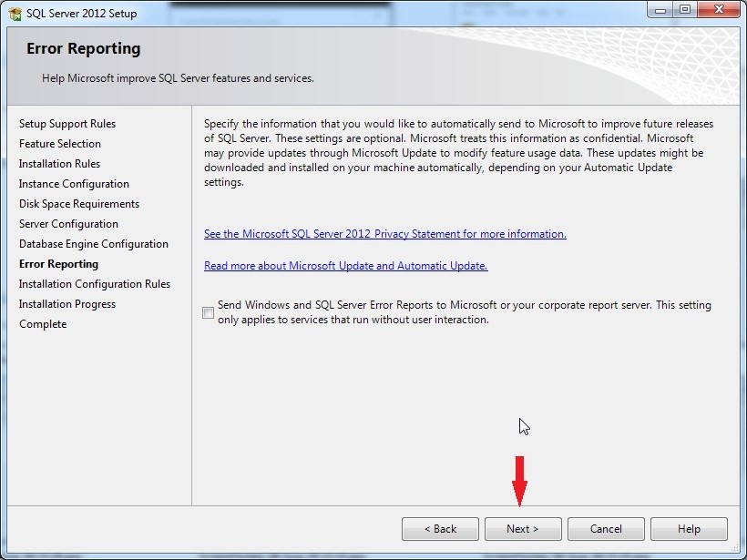Select Installation Rules from the step list
This screenshot has height=560, width=747.
[x=59, y=163]
